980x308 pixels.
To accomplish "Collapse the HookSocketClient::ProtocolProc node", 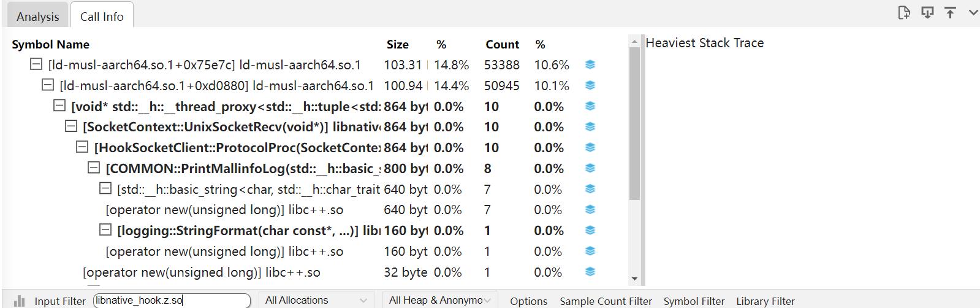I will (x=82, y=147).
